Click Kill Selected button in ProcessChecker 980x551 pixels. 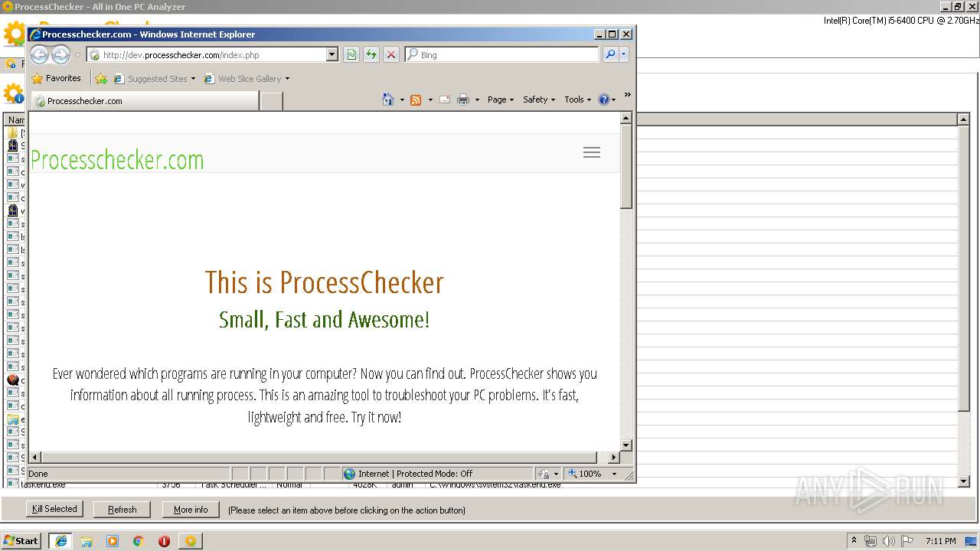tap(54, 509)
